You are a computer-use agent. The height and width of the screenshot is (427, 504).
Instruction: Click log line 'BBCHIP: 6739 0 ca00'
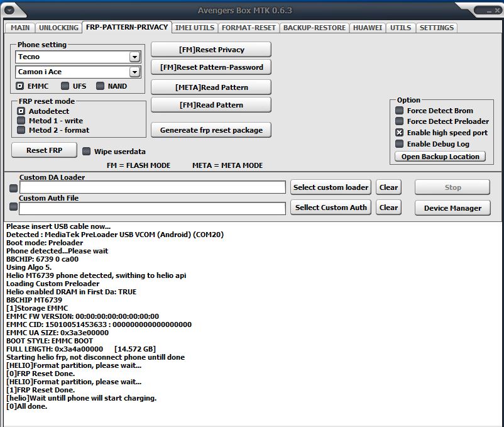click(43, 259)
